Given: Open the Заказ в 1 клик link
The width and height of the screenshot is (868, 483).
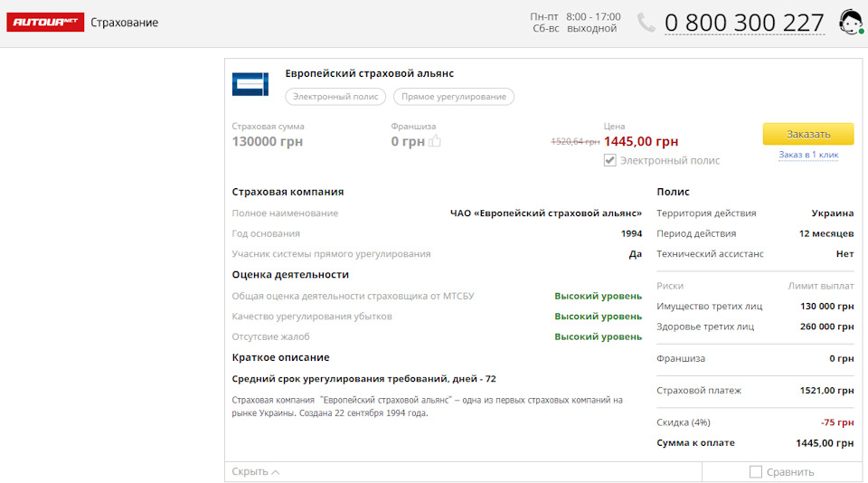Looking at the screenshot, I should click(x=808, y=155).
